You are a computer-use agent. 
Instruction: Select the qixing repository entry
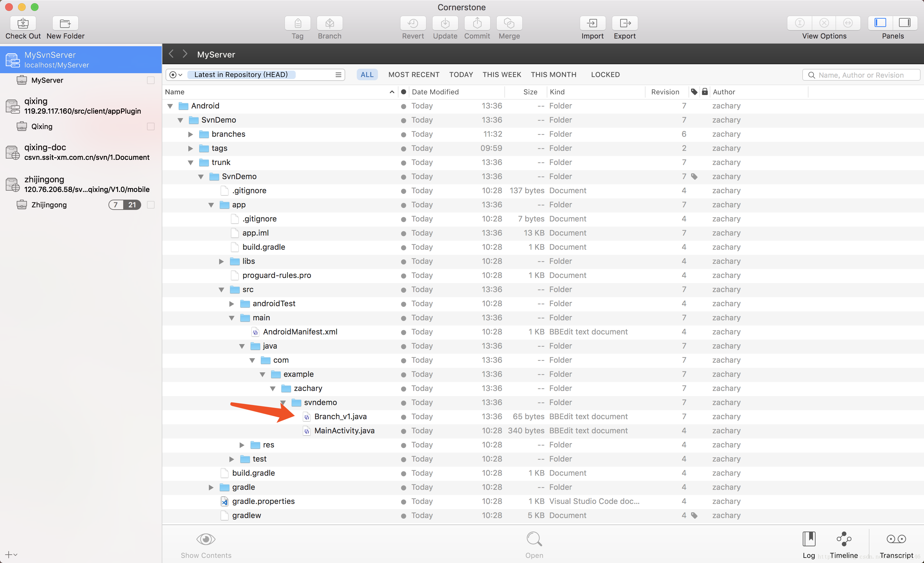81,106
